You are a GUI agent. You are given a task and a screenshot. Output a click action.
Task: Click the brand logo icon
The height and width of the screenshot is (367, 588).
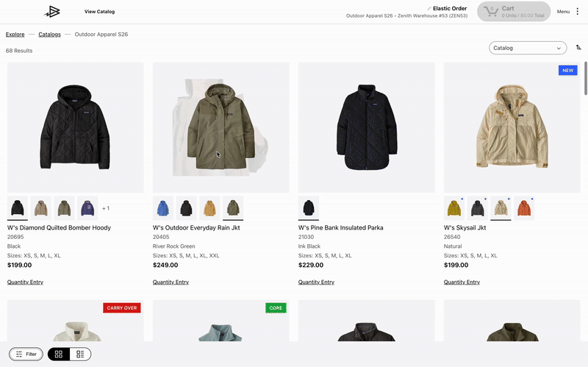pos(53,11)
